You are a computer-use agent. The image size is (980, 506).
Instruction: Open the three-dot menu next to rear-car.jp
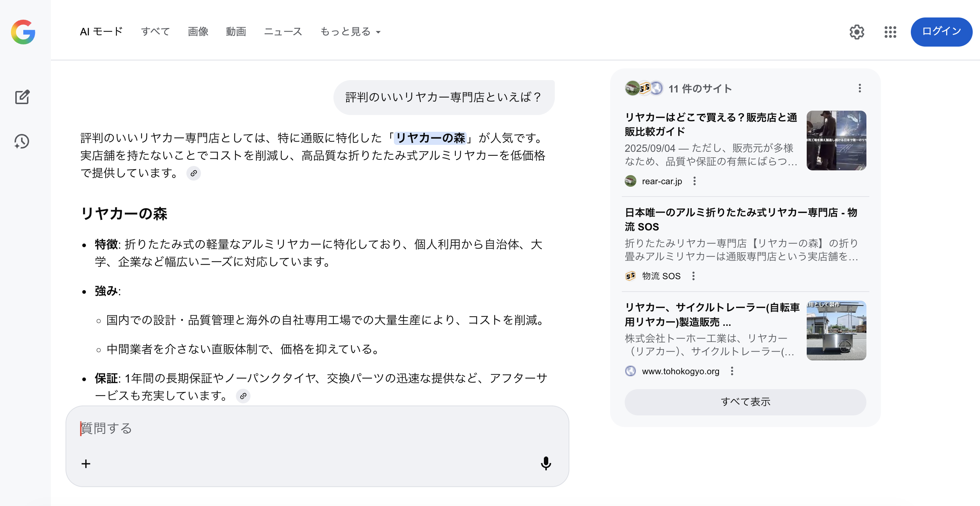point(694,181)
